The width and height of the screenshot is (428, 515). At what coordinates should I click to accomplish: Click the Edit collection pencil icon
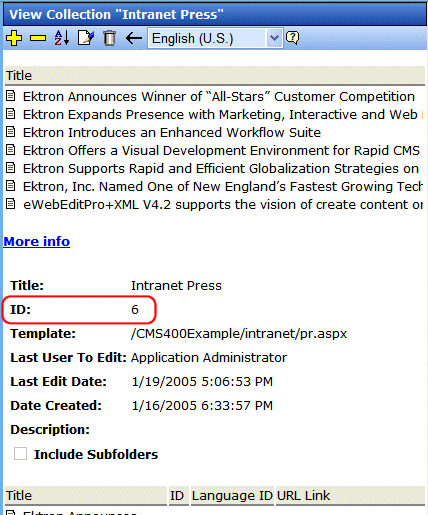point(86,38)
